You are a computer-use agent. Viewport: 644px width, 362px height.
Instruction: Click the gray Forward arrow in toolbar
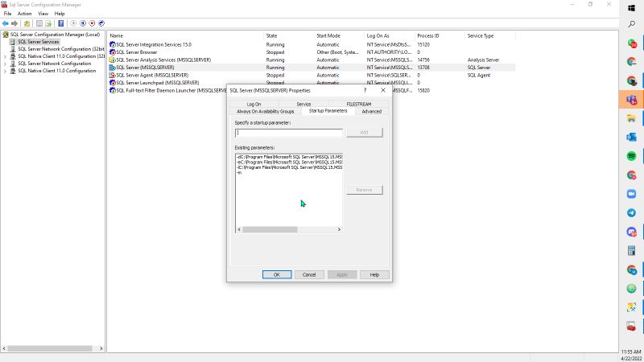tap(14, 23)
